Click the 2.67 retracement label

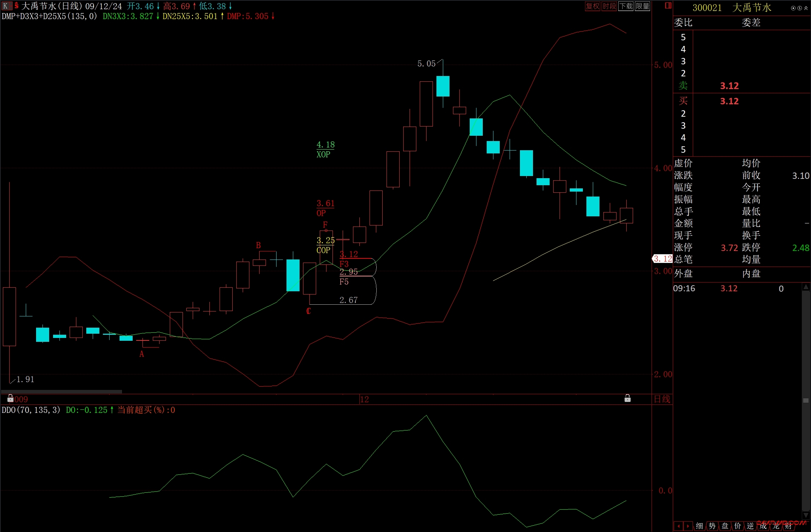pyautogui.click(x=348, y=300)
